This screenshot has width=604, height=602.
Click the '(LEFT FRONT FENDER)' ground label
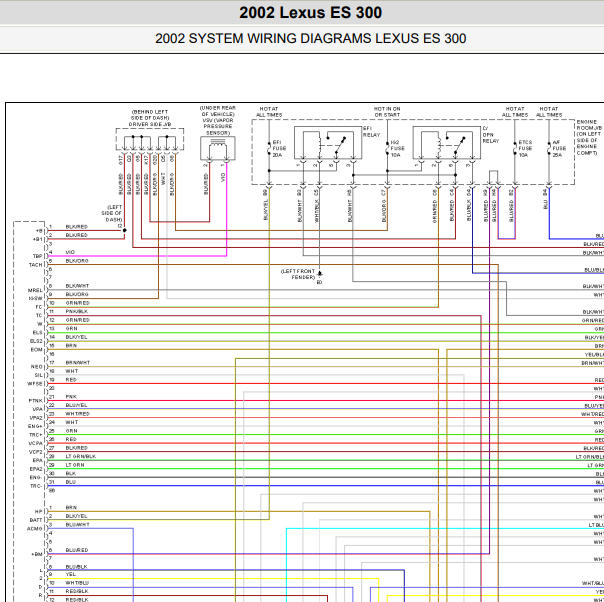(298, 274)
